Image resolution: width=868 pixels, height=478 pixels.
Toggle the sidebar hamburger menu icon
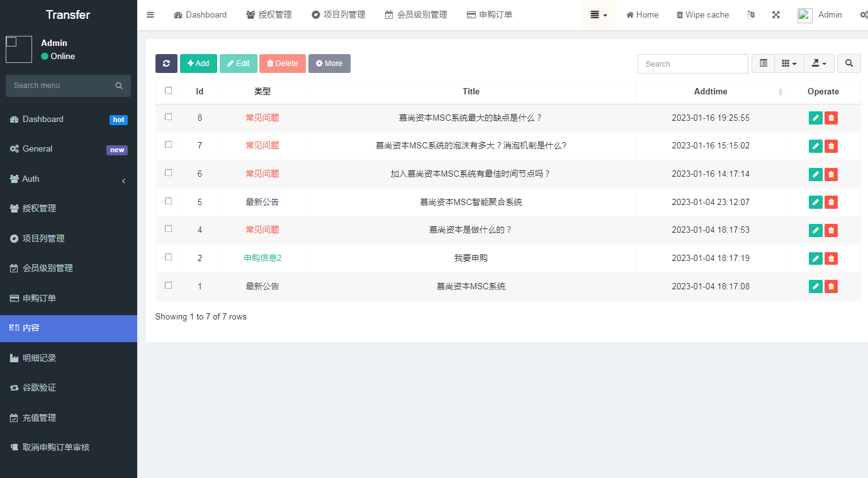click(x=150, y=15)
